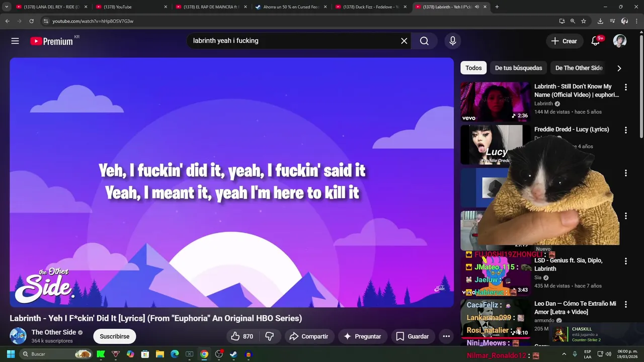The width and height of the screenshot is (644, 362).
Task: Open Kick app from the taskbar
Action: point(101,354)
